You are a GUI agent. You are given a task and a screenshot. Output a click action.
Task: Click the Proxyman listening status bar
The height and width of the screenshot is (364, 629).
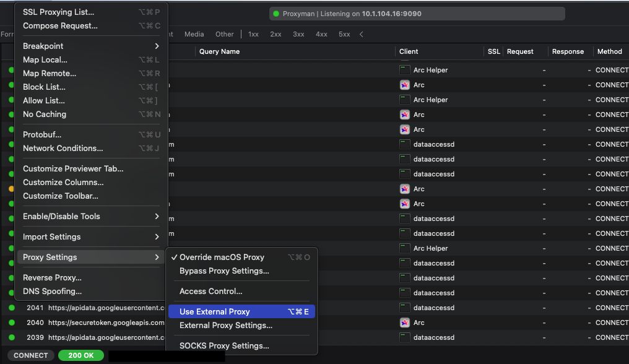(417, 14)
